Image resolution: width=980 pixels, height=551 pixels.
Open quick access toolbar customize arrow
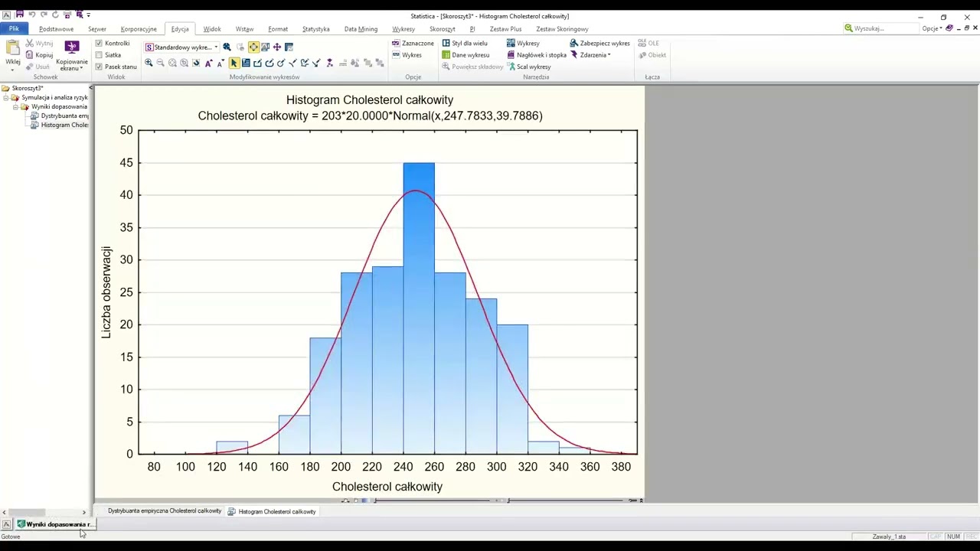pyautogui.click(x=89, y=15)
